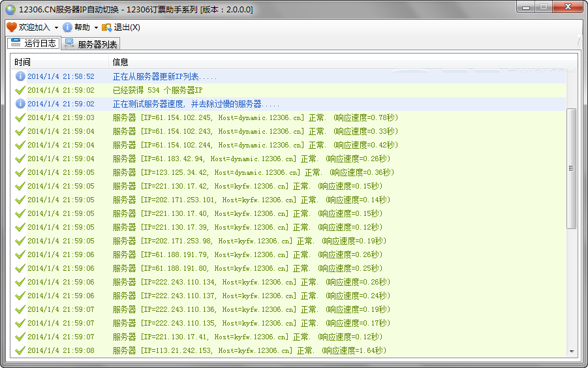Minimize the 12306 window
The image size is (588, 368).
[526, 7]
